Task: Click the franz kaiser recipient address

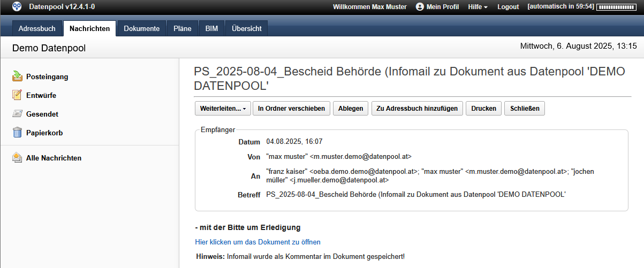Action: click(x=342, y=172)
